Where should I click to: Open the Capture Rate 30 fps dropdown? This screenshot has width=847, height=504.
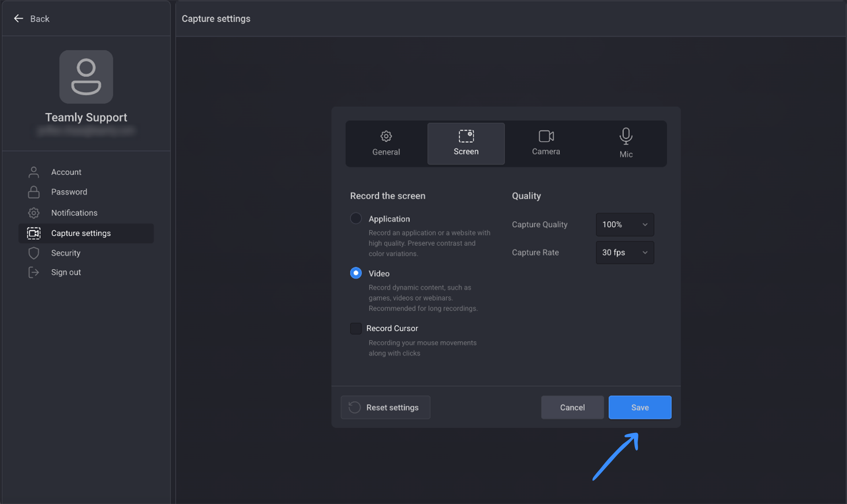tap(625, 252)
